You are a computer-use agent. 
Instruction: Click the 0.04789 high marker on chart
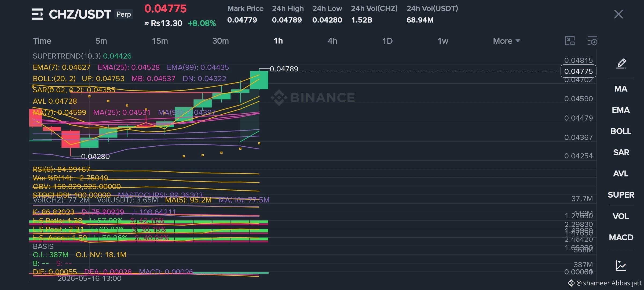(x=284, y=69)
